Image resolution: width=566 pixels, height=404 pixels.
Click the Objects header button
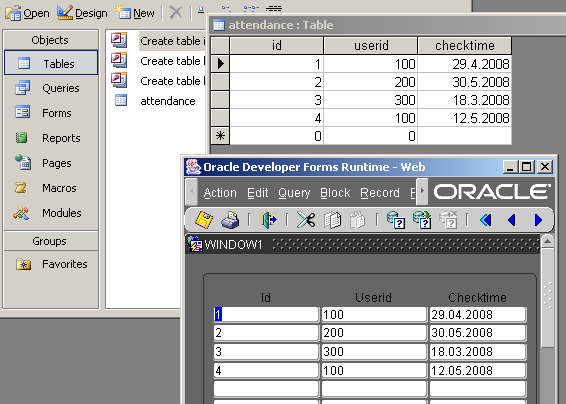(51, 40)
